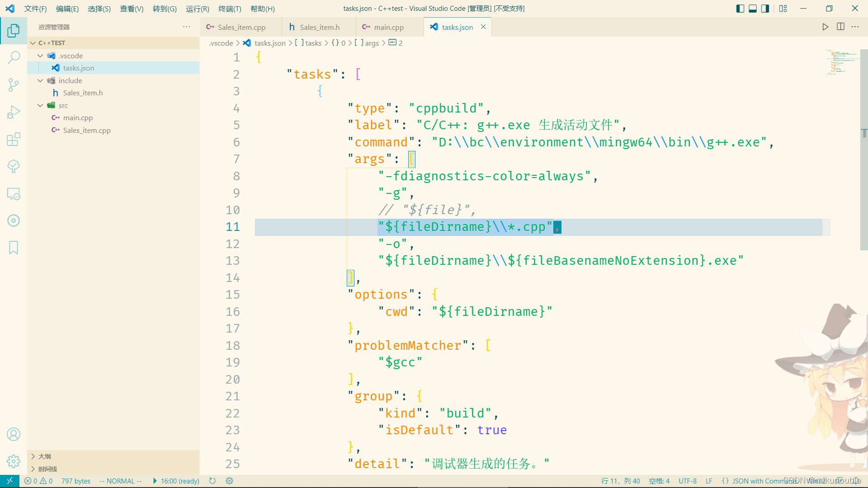Click the Run play icon in editor toolbar
Image resolution: width=868 pixels, height=488 pixels.
[825, 27]
